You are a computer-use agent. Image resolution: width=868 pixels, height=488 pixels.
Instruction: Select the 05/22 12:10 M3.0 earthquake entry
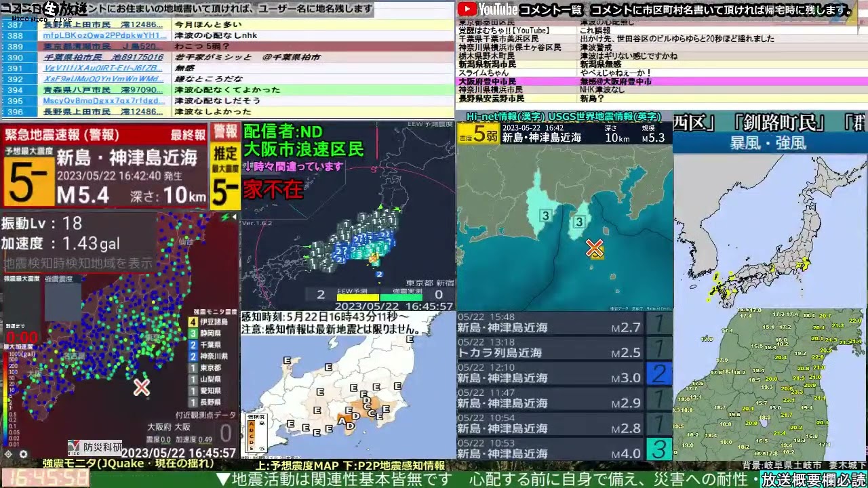point(564,373)
